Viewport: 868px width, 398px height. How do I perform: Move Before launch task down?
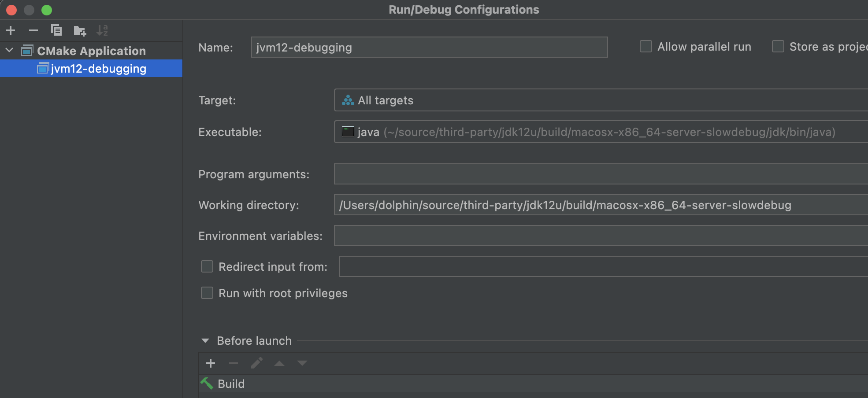click(302, 363)
